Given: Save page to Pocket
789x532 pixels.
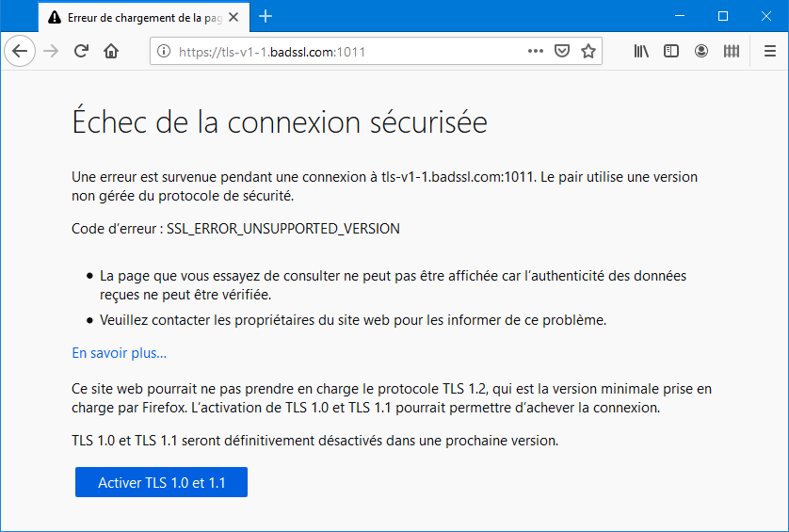Looking at the screenshot, I should 562,52.
